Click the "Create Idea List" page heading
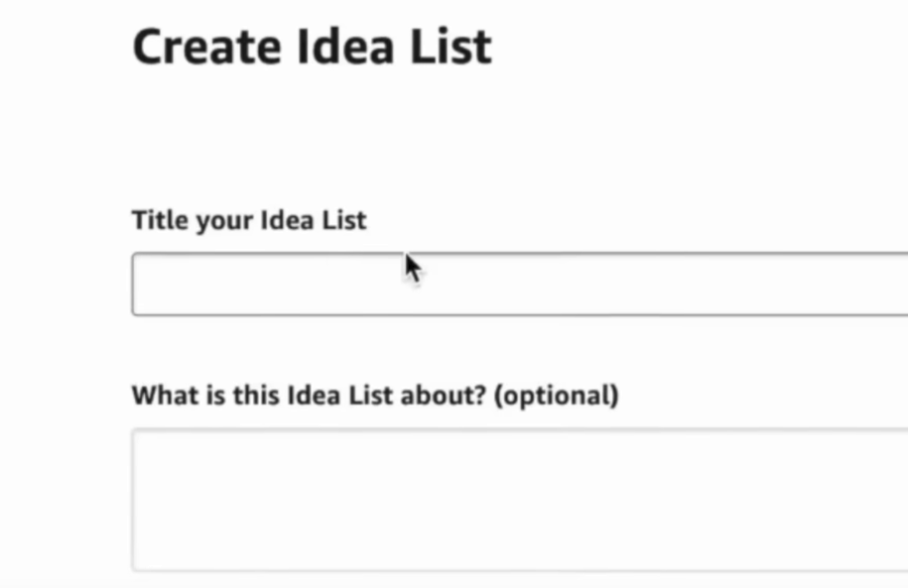This screenshot has height=588, width=908. tap(312, 47)
